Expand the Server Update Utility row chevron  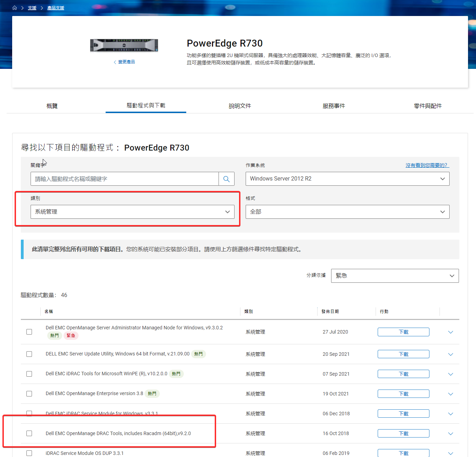pyautogui.click(x=450, y=354)
